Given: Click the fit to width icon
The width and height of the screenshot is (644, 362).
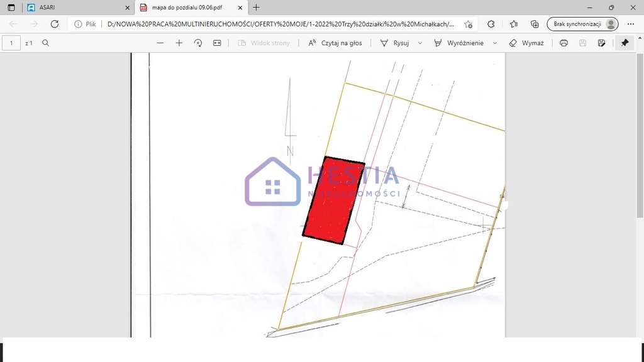Looking at the screenshot, I should point(217,43).
